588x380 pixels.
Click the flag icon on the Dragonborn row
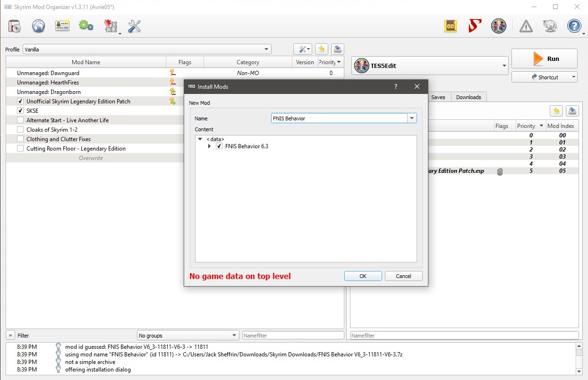coord(173,92)
